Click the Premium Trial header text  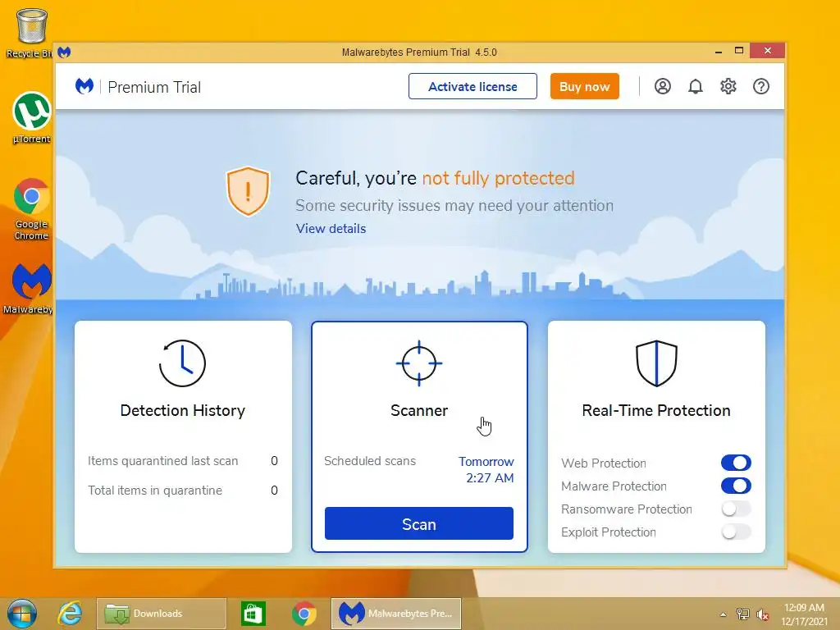(x=154, y=87)
